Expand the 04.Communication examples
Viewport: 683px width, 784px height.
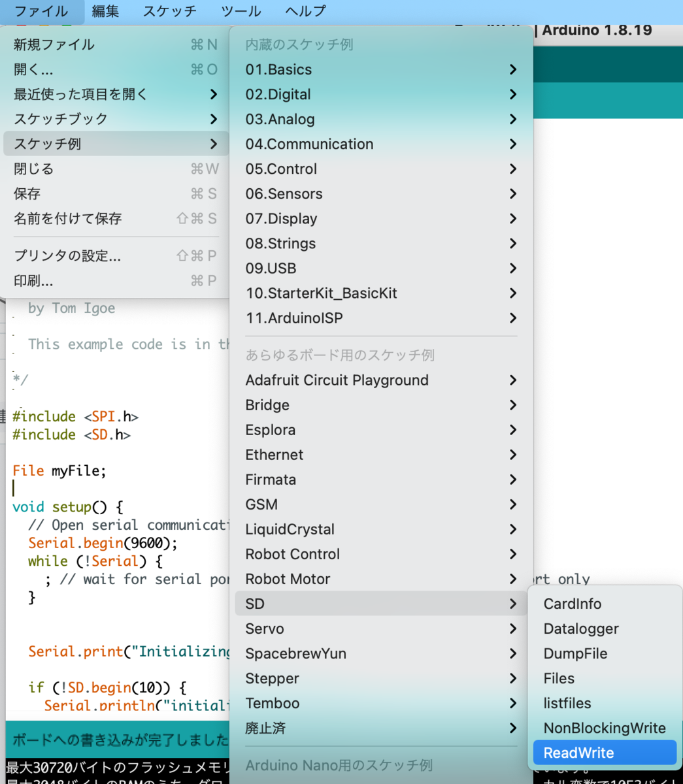pos(381,144)
